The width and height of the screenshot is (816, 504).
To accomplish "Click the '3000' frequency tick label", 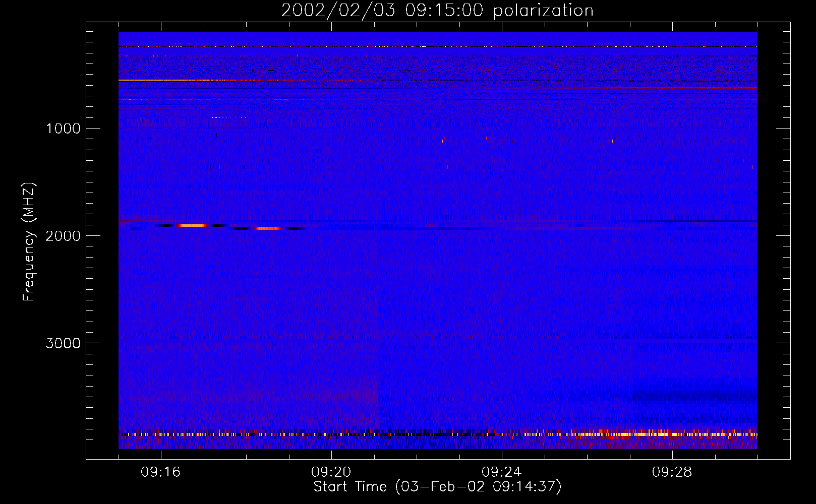I will coord(63,343).
